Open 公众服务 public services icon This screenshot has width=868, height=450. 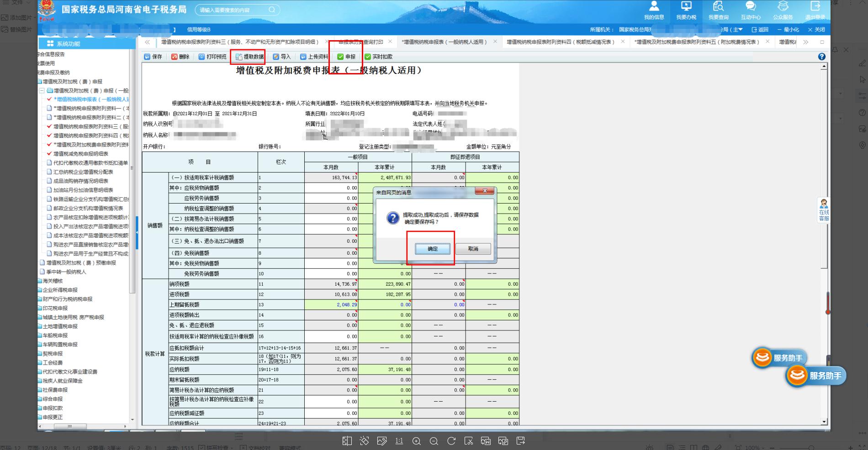coord(783,11)
